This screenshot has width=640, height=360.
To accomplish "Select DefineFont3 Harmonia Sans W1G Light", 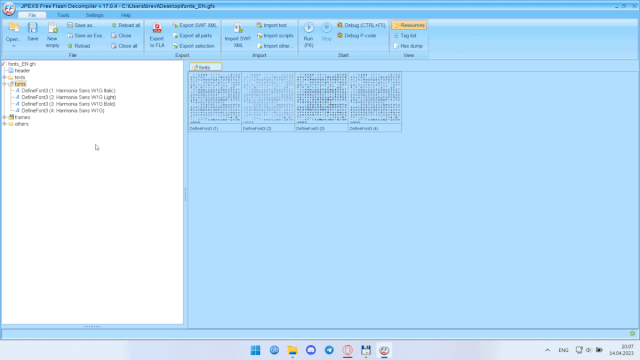I will tap(69, 97).
